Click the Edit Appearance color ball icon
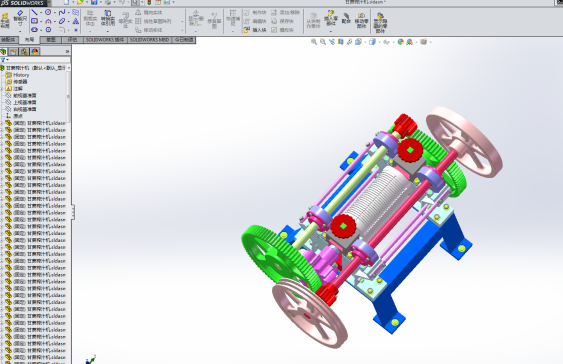This screenshot has width=563, height=364. [400, 42]
